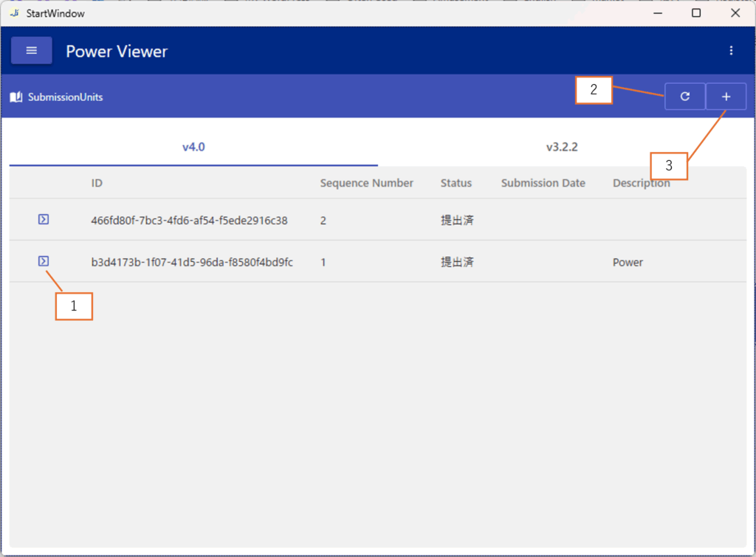Image resolution: width=756 pixels, height=557 pixels.
Task: Click the Submission Date column header
Action: 543,183
